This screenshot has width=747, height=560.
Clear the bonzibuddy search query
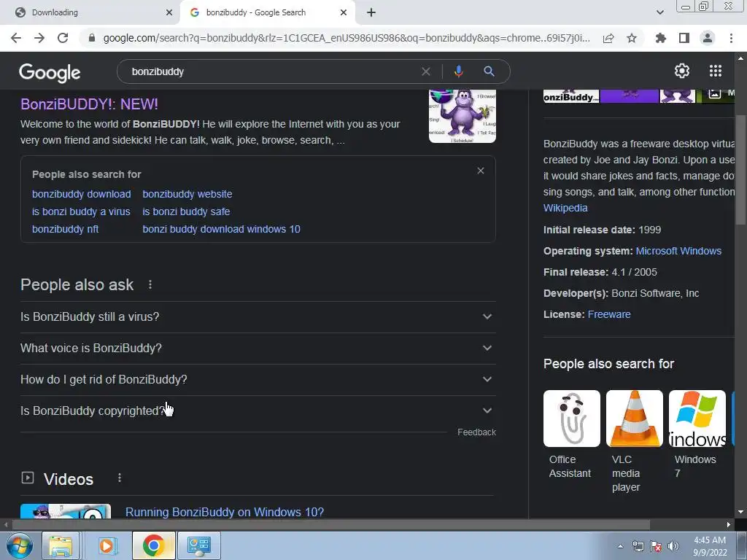426,71
